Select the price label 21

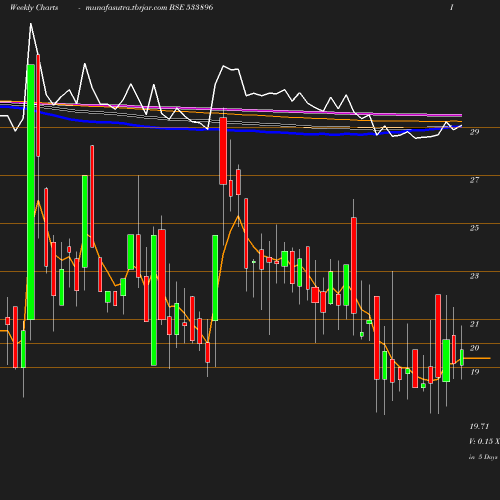click(x=474, y=324)
